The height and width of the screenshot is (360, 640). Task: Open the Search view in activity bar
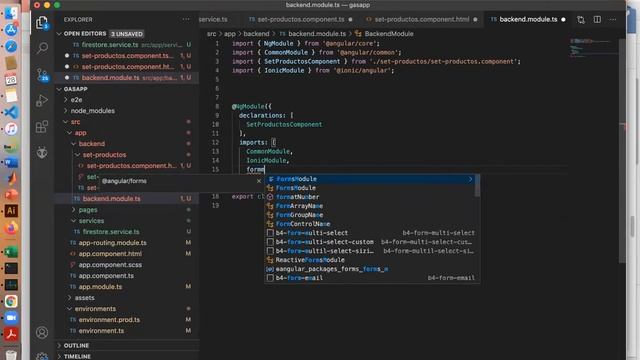point(42,48)
